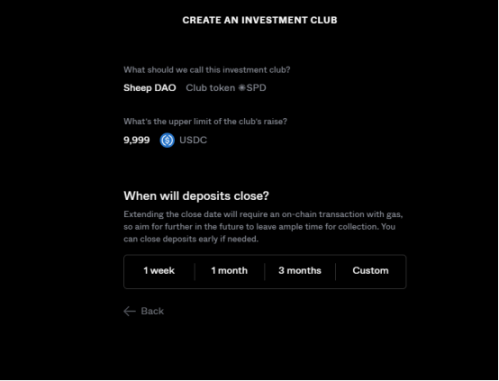Select the 1 month deposit period
Screen dimensions: 499x381
(x=229, y=271)
